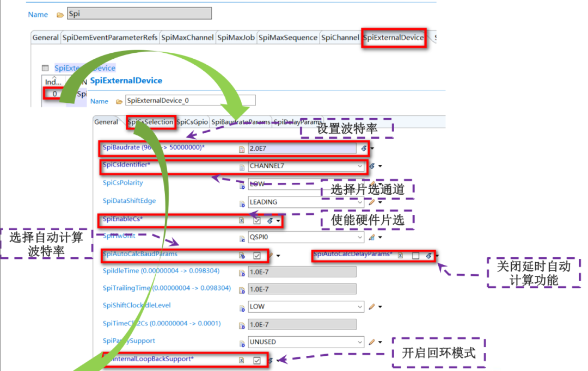588x371 pixels.
Task: Click the SpiCsPolarity value type icon
Action: point(242,185)
